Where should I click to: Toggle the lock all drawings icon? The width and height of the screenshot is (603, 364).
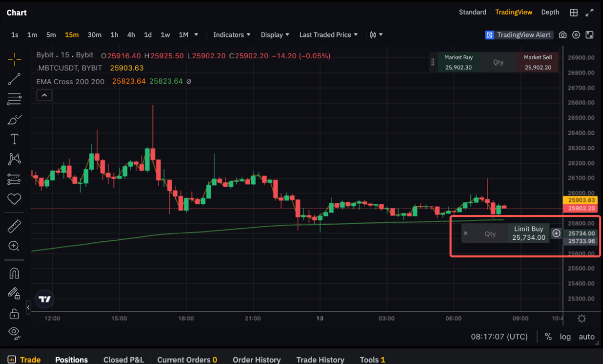(x=15, y=314)
